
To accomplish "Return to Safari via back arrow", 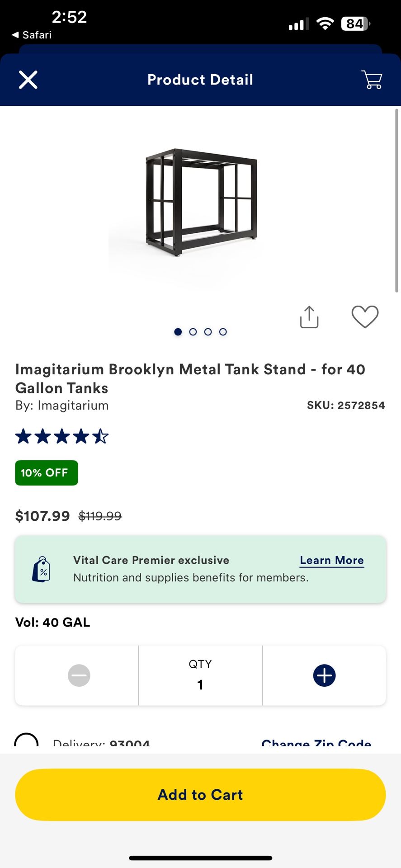I will pos(32,35).
